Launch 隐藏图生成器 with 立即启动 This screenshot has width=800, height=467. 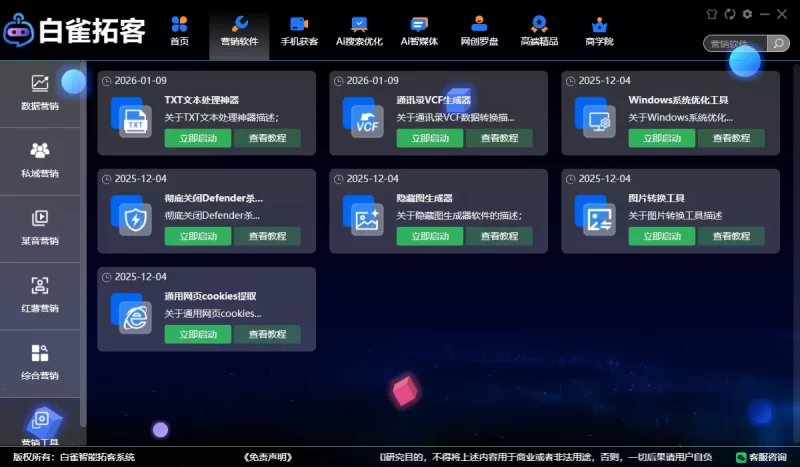click(430, 236)
